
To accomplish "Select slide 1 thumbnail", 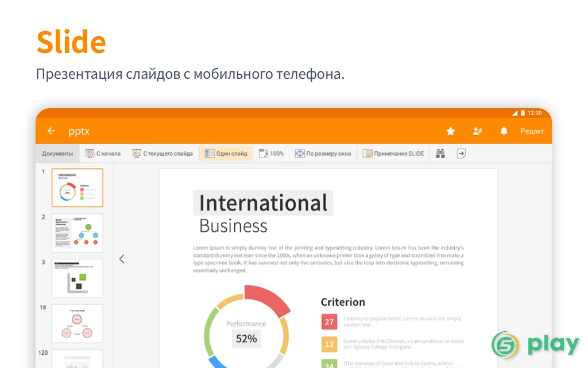I will (78, 187).
